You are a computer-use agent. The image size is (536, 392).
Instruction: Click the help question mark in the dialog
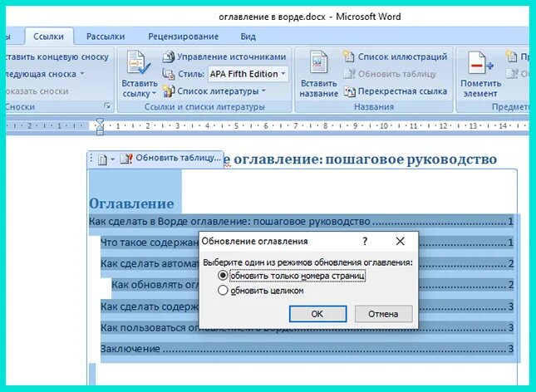[365, 242]
